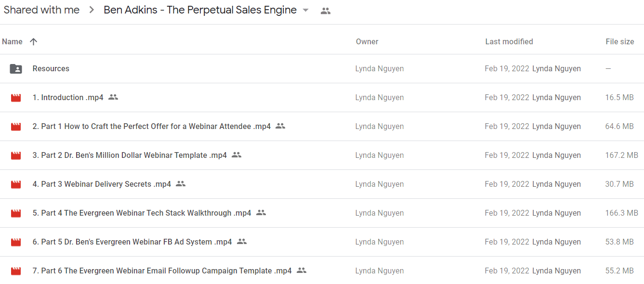Open the Resources folder
This screenshot has height=284, width=644.
point(322,69)
